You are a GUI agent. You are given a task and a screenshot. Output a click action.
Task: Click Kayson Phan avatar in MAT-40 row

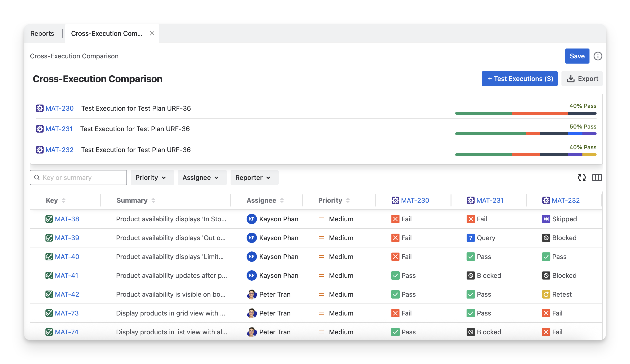point(252,257)
